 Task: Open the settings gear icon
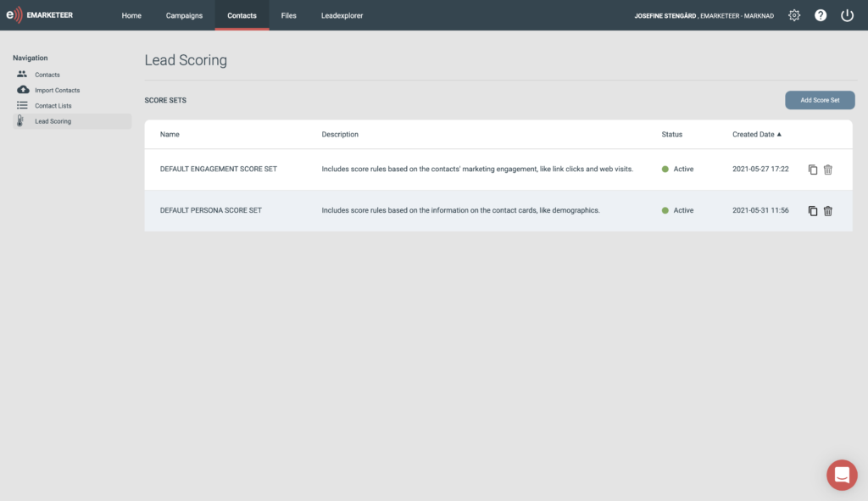[793, 15]
